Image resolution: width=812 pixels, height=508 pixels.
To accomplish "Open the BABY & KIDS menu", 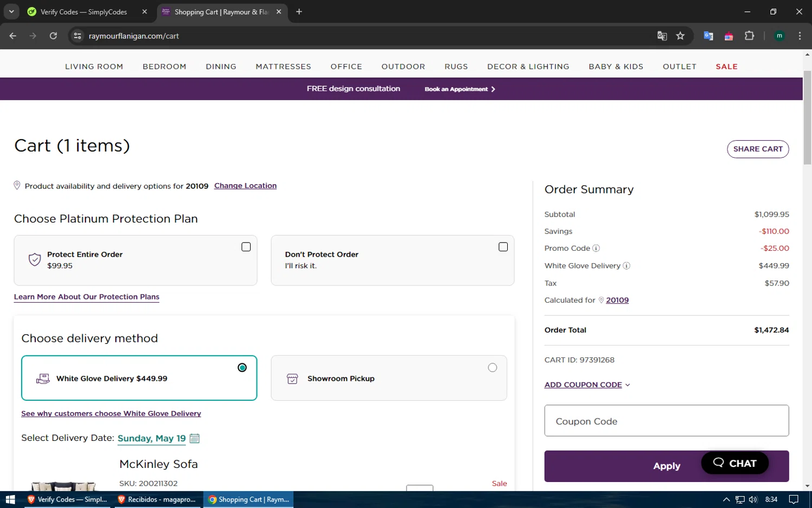I will point(616,67).
